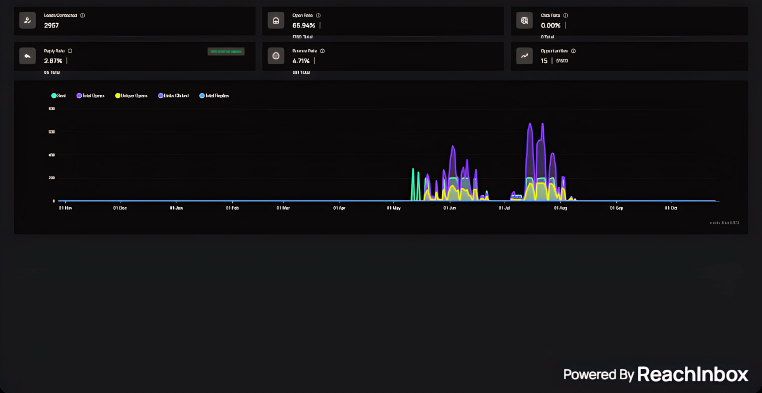
Task: Click the 01 Dec axis label
Action: click(120, 208)
